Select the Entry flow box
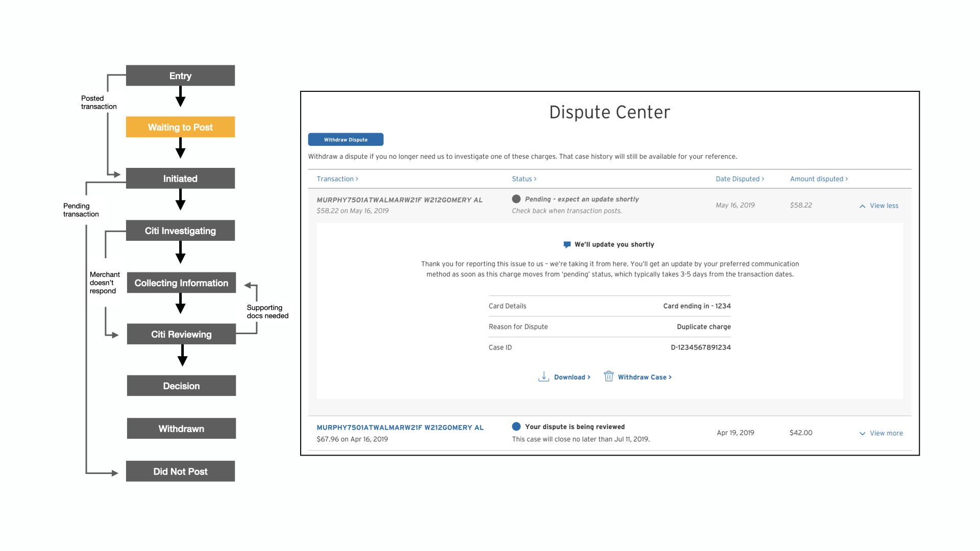The width and height of the screenshot is (980, 551). (x=180, y=76)
